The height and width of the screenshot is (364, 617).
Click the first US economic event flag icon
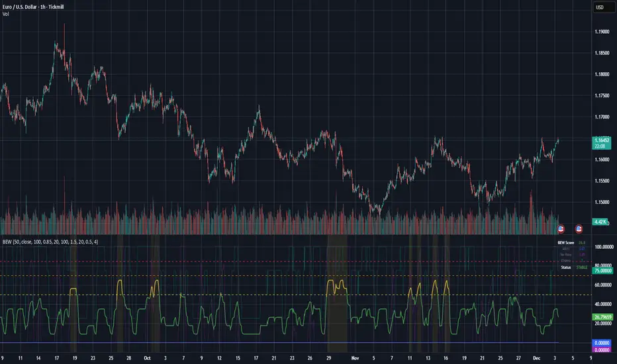(x=561, y=228)
